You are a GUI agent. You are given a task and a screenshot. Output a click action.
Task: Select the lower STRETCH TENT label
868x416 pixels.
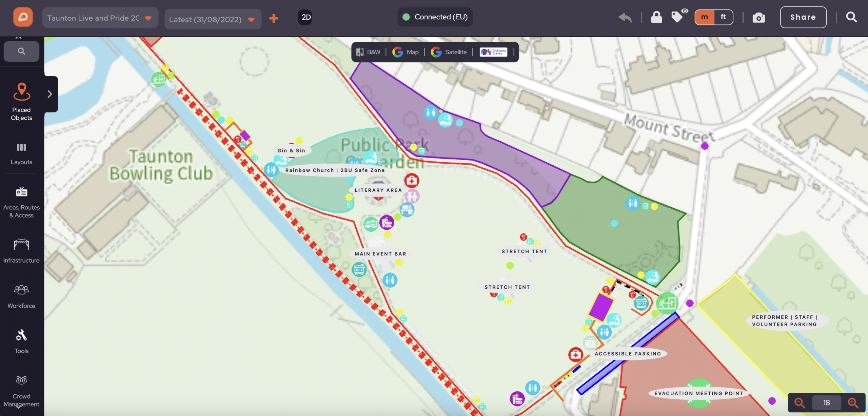coord(507,287)
